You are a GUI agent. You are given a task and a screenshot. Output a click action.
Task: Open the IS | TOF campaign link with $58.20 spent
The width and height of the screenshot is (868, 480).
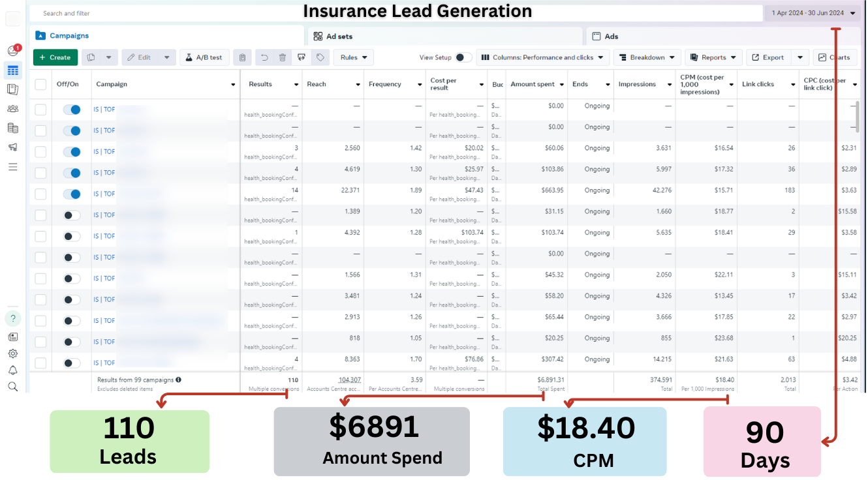click(x=104, y=299)
